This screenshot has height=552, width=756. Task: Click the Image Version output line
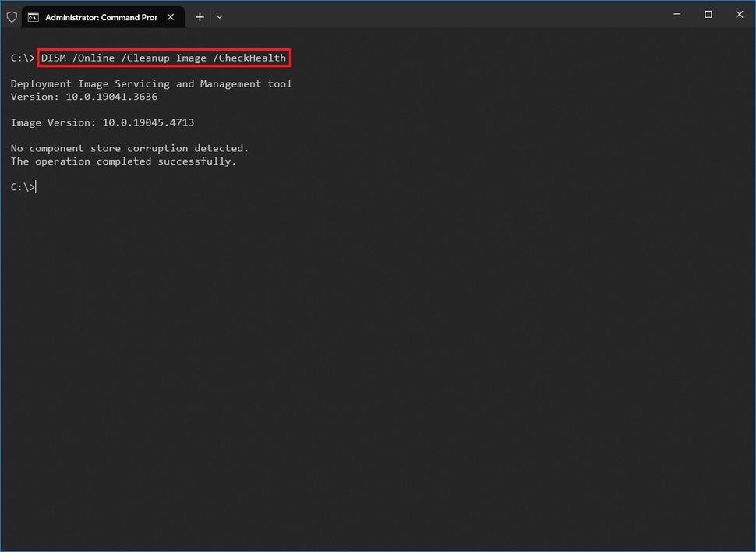(102, 122)
